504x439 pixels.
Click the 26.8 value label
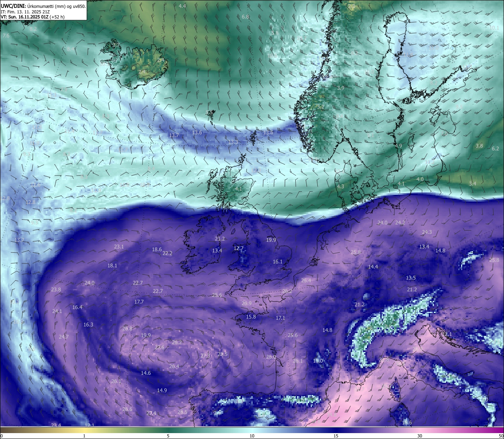click(127, 328)
